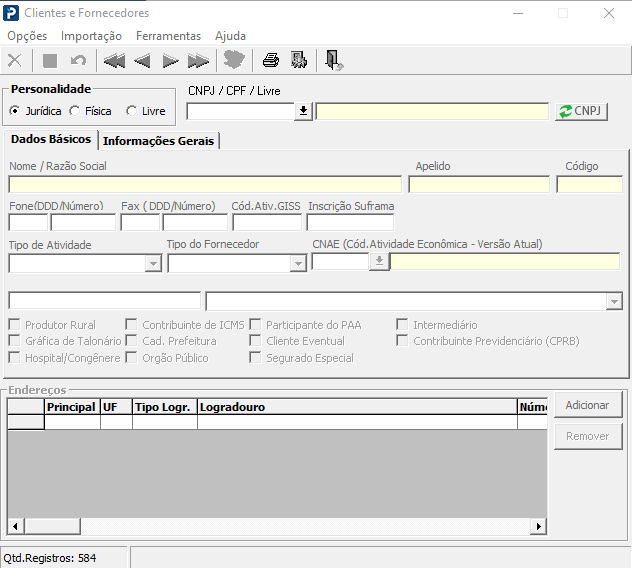Viewport: 632px width, 568px height.
Task: Open the Tipo do Fornecedor dropdown
Action: coord(298,264)
